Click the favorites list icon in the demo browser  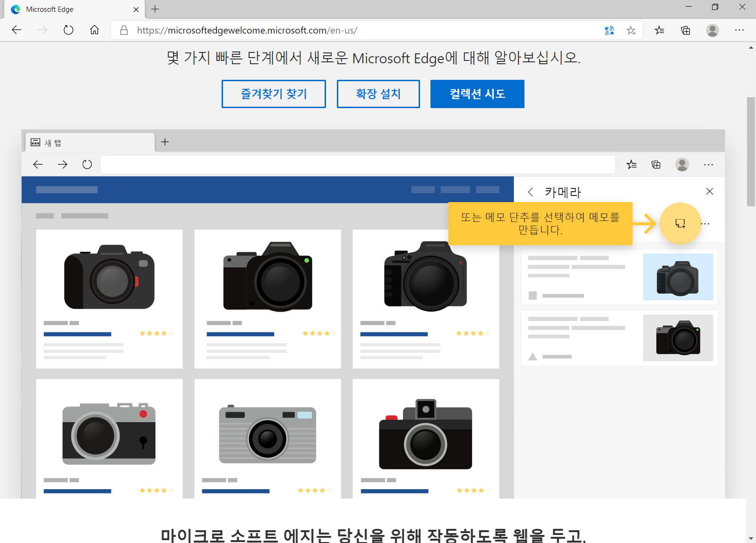point(631,164)
